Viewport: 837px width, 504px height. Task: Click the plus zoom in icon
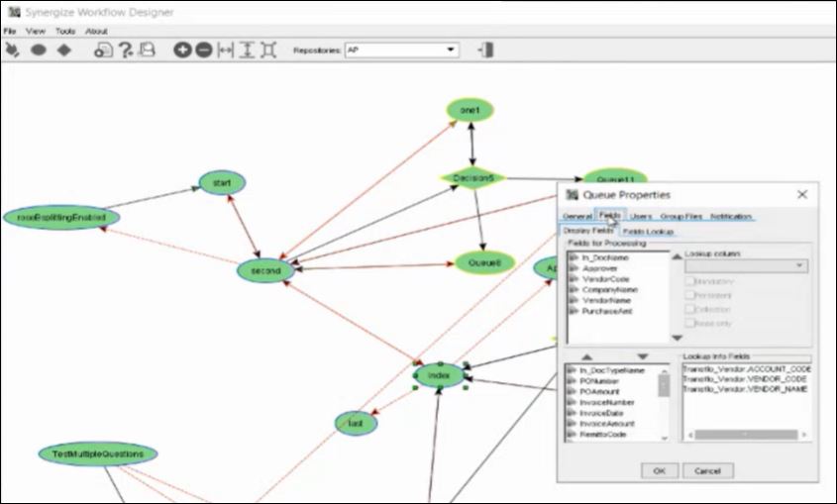(x=182, y=50)
